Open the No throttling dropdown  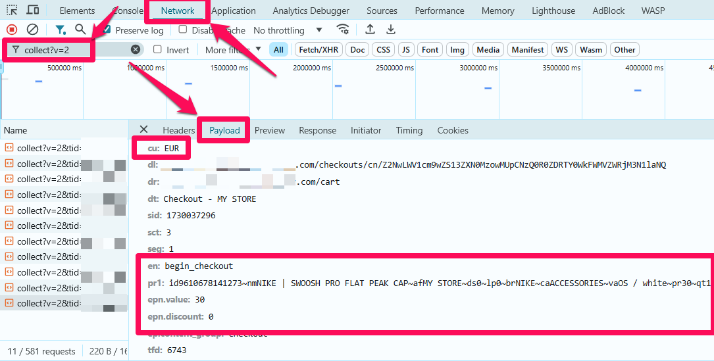288,31
